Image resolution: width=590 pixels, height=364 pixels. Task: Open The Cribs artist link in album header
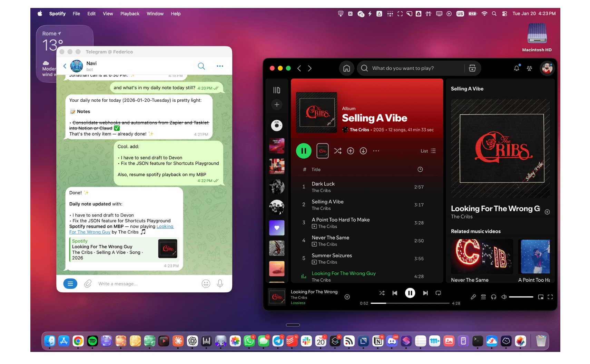coord(360,130)
